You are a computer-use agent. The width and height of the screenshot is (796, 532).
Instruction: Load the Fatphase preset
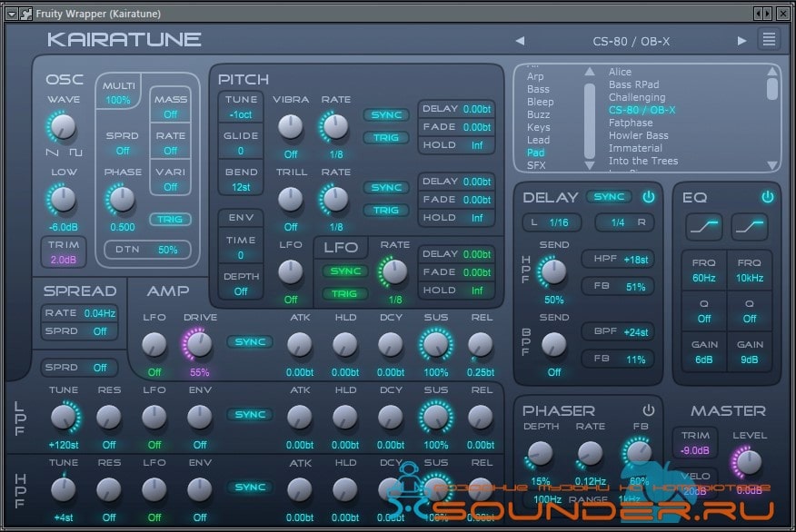click(631, 123)
